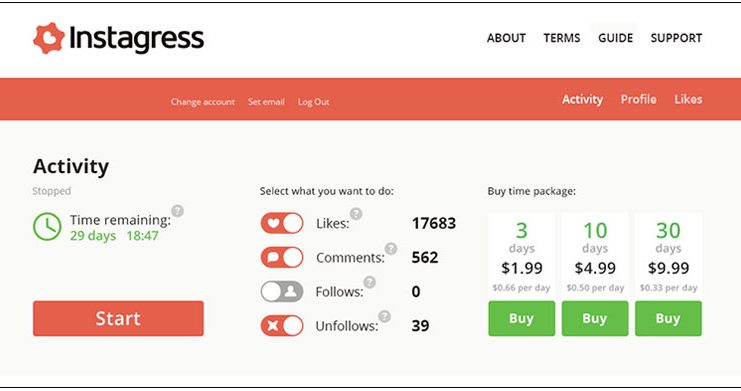
Task: Open help tooltip next to Time remaining
Action: click(x=177, y=211)
